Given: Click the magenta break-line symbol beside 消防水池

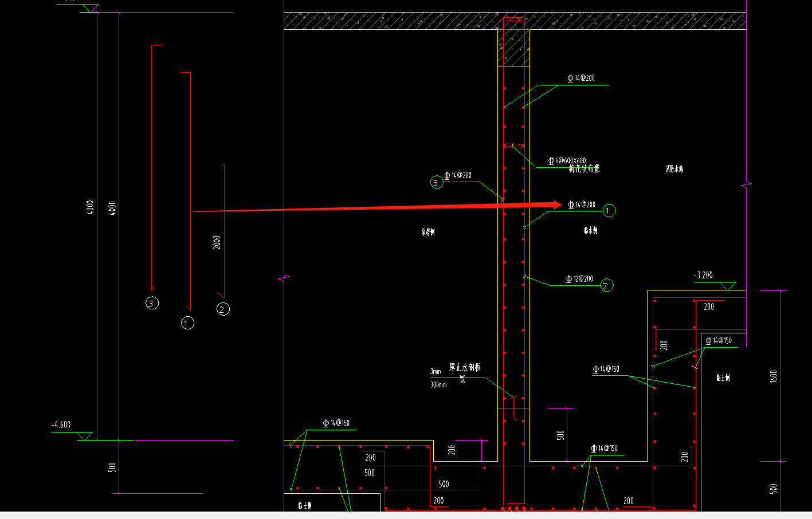Looking at the screenshot, I should 746,185.
